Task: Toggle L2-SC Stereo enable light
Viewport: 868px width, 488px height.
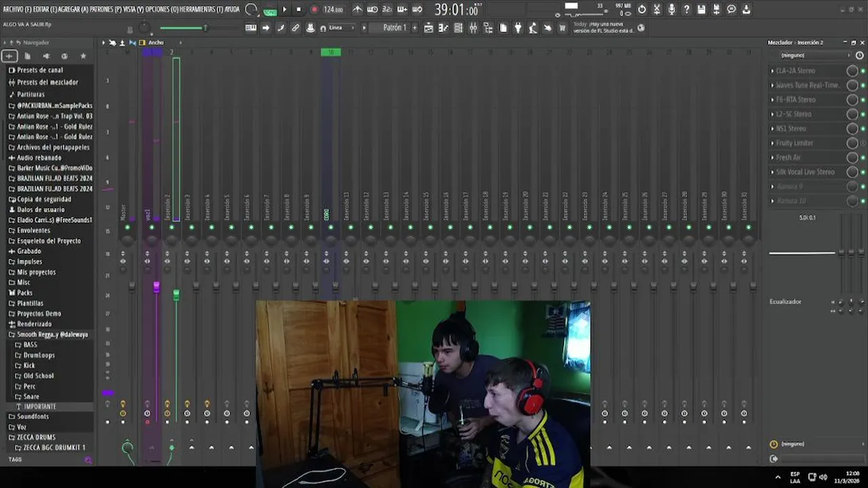Action: [863, 115]
